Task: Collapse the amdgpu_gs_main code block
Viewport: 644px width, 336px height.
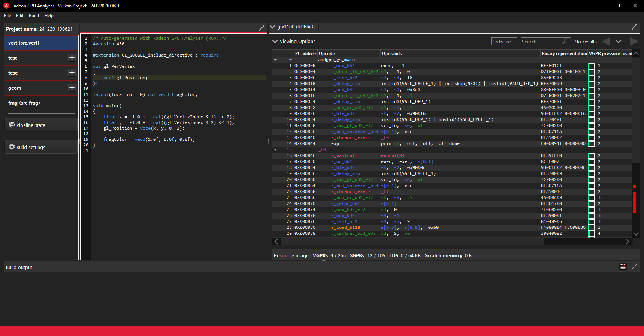Action: 275,60
